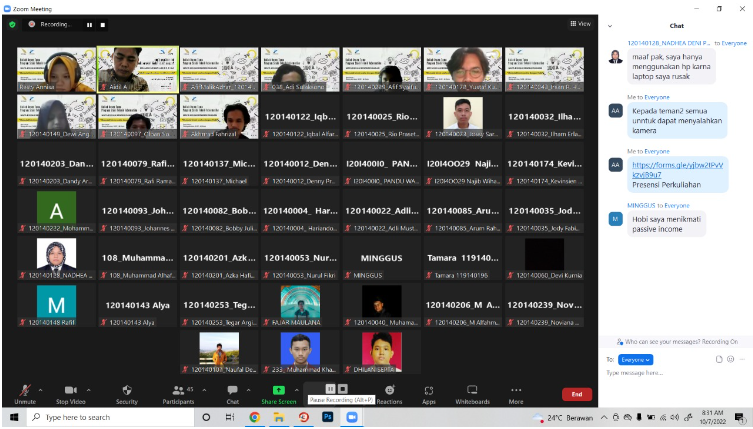Toggle the Chat panel from toolbar
This screenshot has height=429, width=753.
pyautogui.click(x=232, y=393)
